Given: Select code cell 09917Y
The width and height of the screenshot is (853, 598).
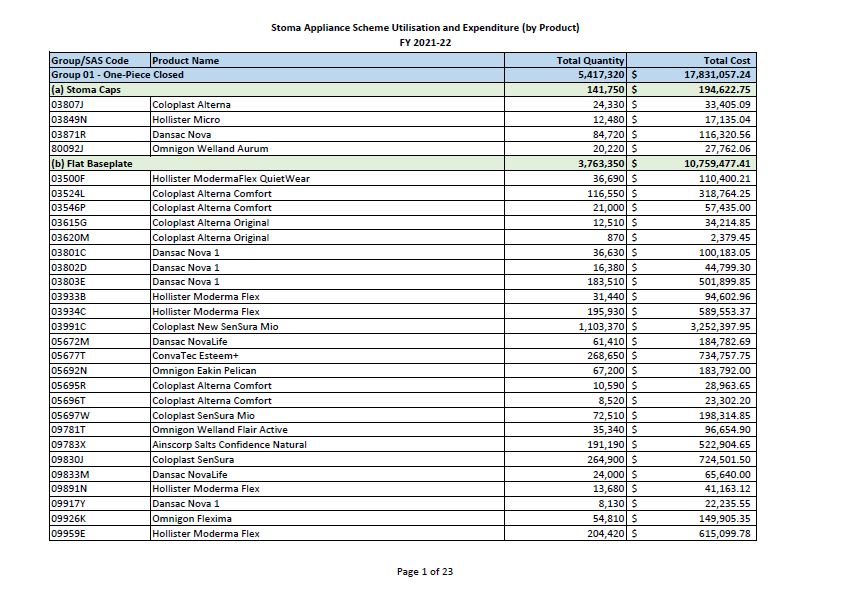Looking at the screenshot, I should click(100, 504).
